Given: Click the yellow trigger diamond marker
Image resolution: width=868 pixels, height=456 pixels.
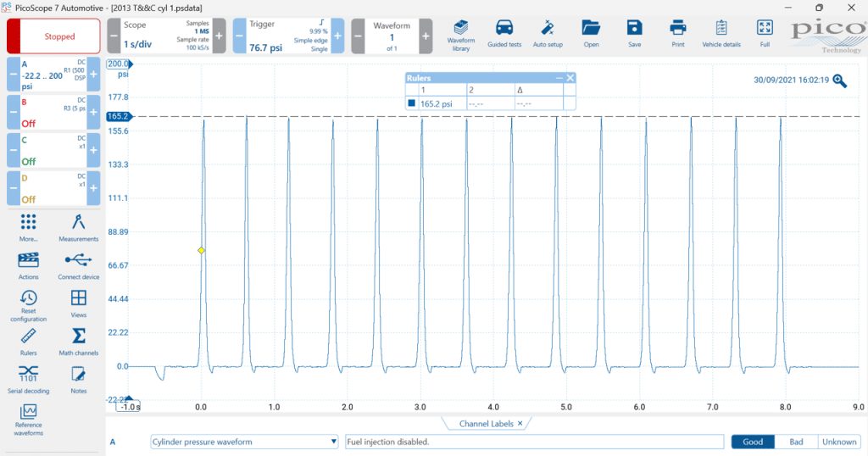Looking at the screenshot, I should pyautogui.click(x=201, y=251).
